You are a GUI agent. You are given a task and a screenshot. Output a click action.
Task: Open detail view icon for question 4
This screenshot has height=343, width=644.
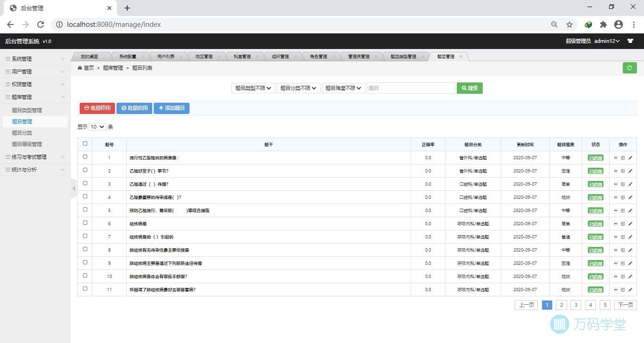pos(623,197)
